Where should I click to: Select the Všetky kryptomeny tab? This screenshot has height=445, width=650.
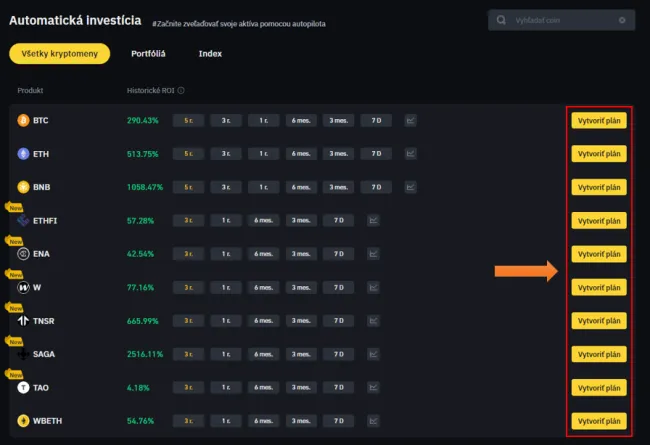point(59,54)
